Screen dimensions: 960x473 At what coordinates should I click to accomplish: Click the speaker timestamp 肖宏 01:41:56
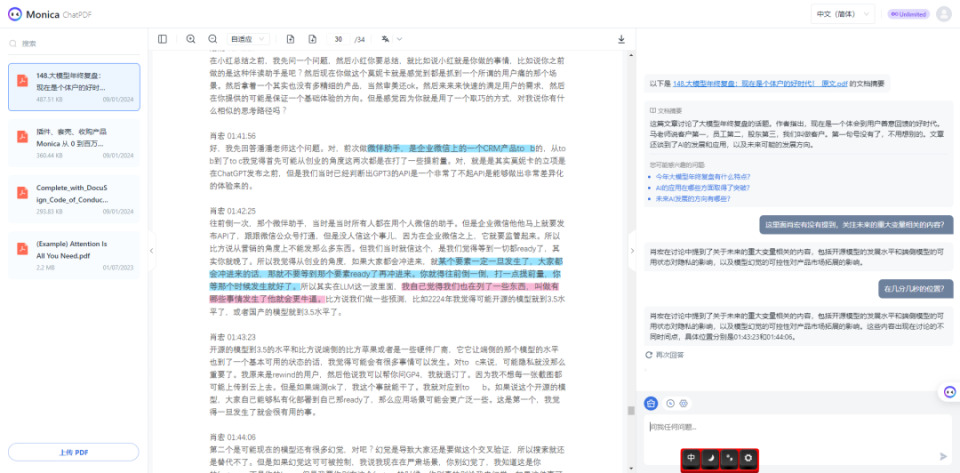(233, 135)
